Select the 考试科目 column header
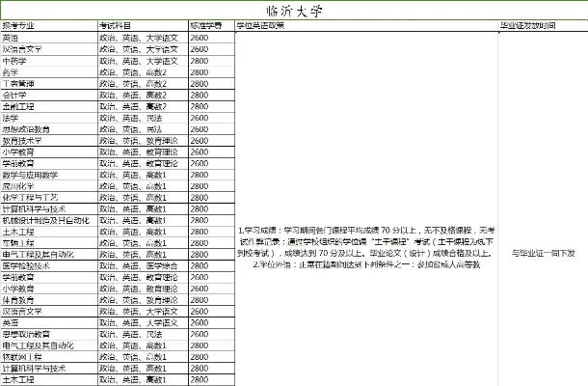Screen dimensions: 588x386 (143, 26)
